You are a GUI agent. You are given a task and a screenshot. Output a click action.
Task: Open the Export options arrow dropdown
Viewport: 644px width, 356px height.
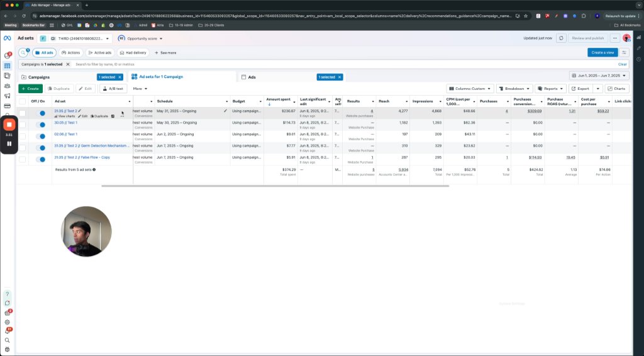pyautogui.click(x=597, y=89)
